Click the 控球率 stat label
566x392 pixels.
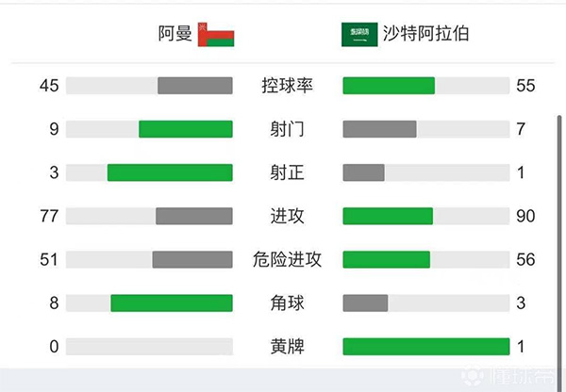coord(287,86)
